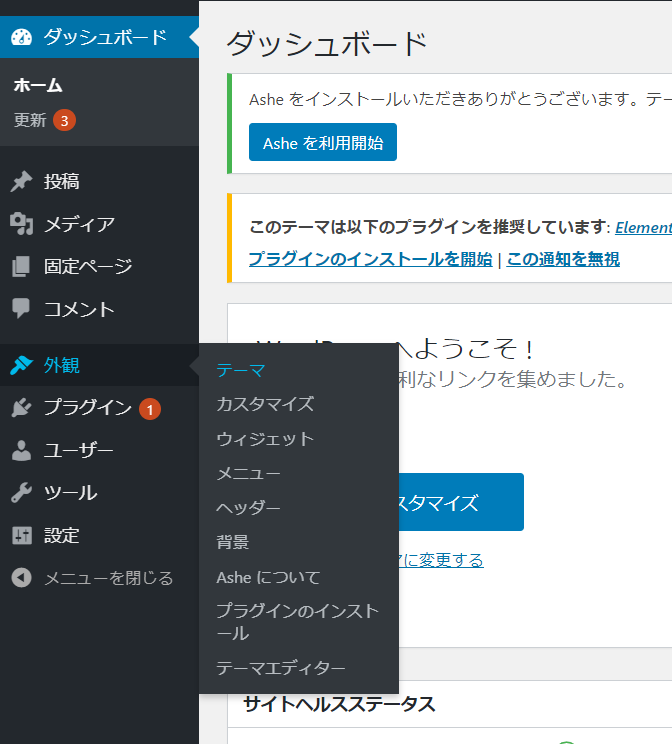
Task: Open the 投稿 posts menu
Action: (99, 181)
